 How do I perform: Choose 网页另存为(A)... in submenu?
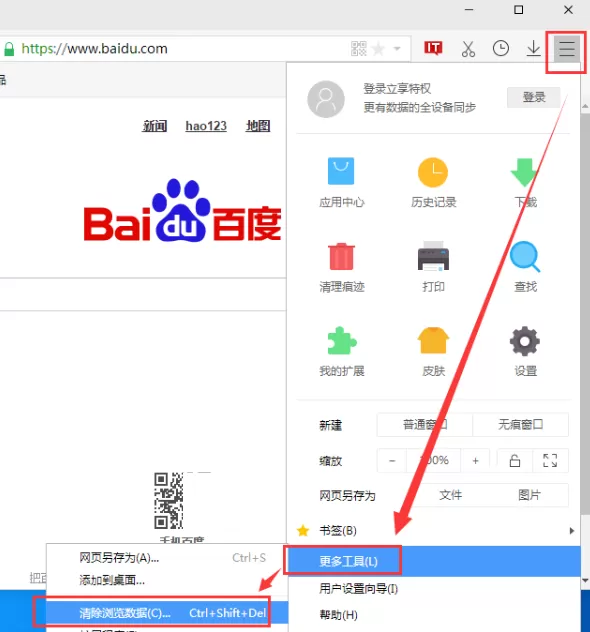[x=167, y=558]
